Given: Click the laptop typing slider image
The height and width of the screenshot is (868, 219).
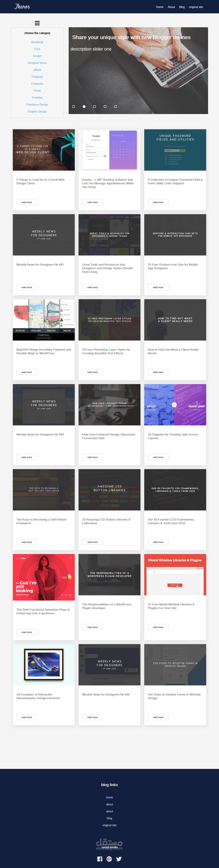Looking at the screenshot, I should click(138, 70).
